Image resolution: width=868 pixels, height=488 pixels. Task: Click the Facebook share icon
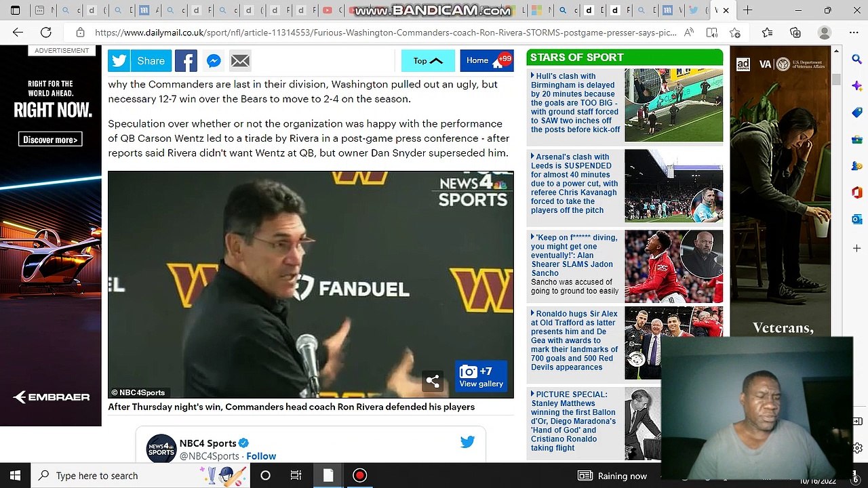pyautogui.click(x=186, y=61)
